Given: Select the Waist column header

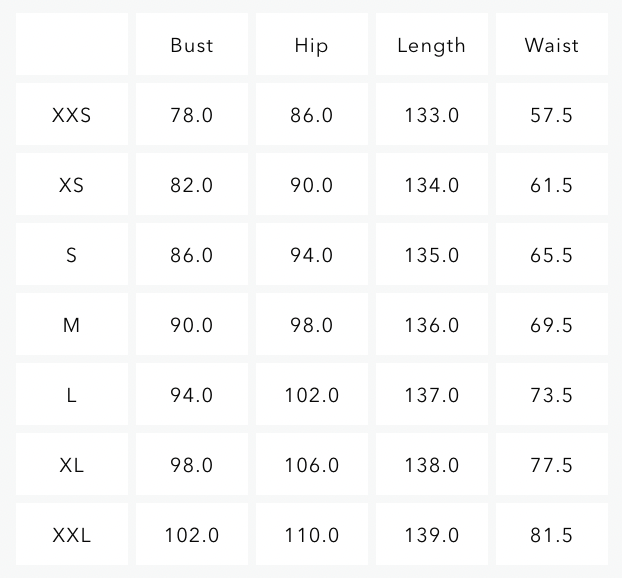Looking at the screenshot, I should [551, 45].
